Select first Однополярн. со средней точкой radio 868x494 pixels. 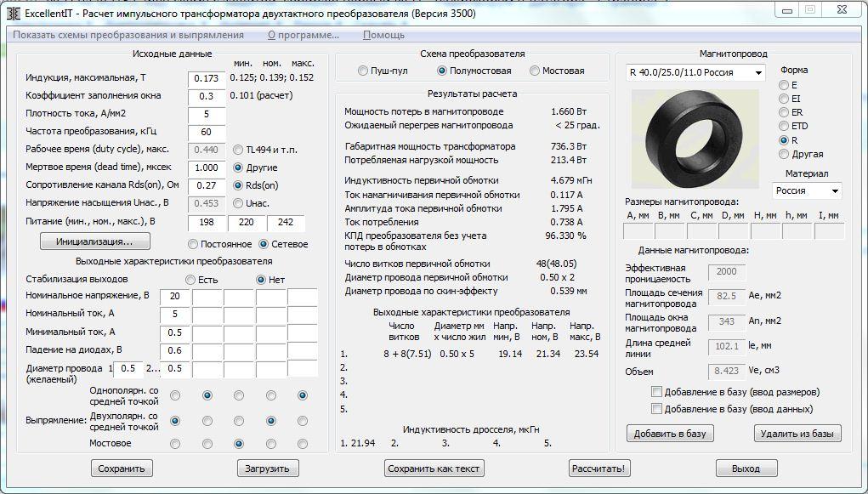click(175, 395)
